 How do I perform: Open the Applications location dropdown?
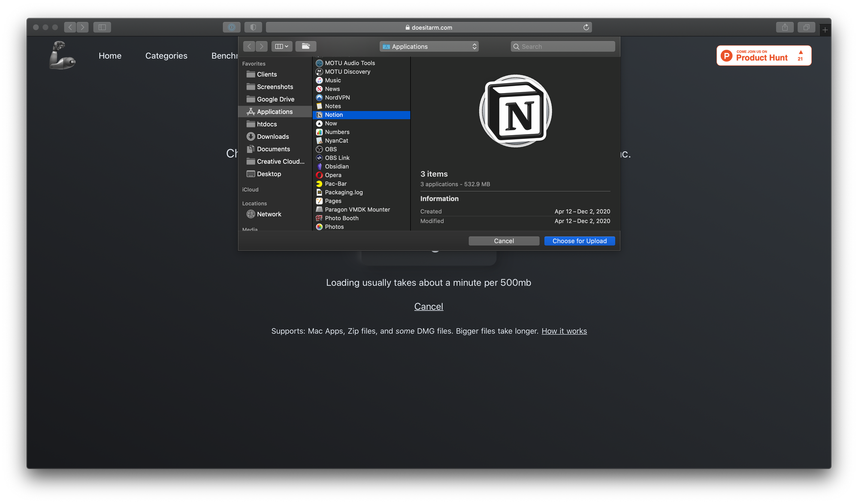(x=429, y=46)
